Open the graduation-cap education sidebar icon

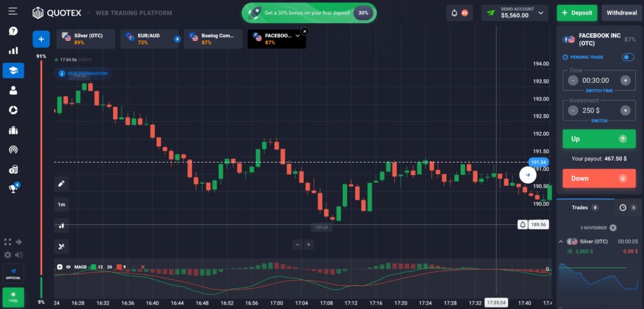click(x=13, y=70)
